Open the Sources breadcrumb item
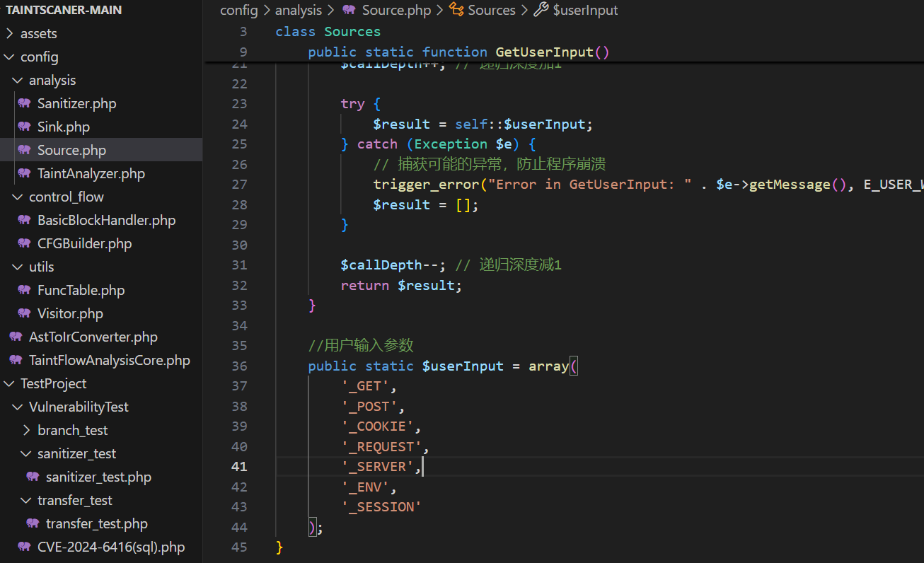 [491, 10]
